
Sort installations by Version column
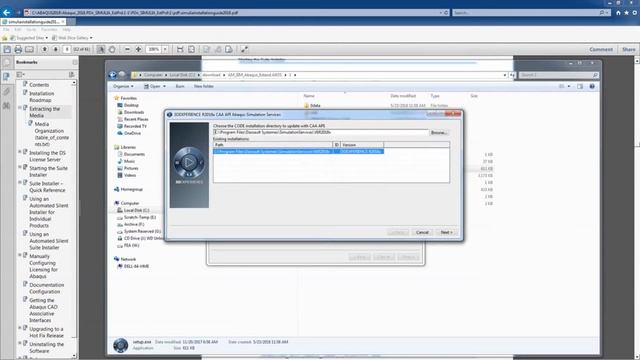[362, 145]
